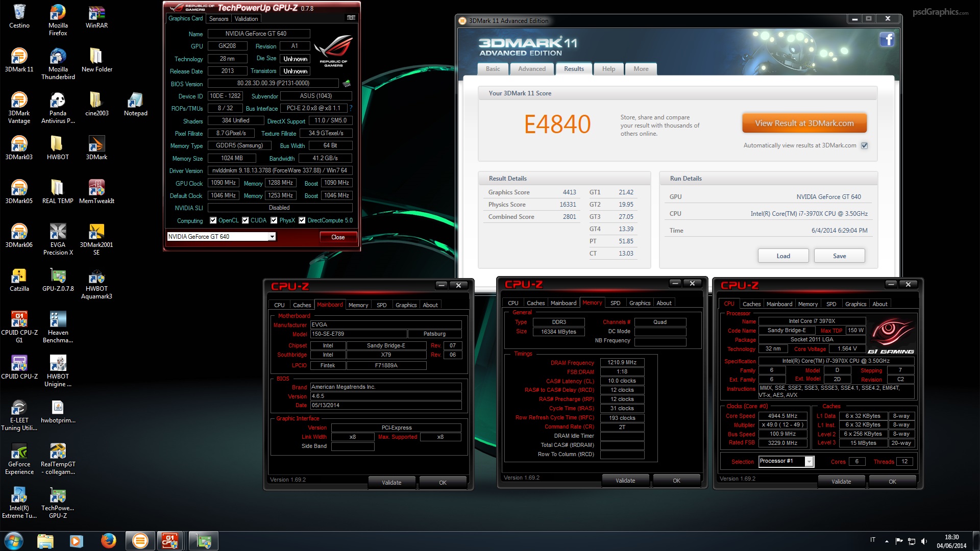The width and height of the screenshot is (980, 551).
Task: Switch to the Validation tab in GPU-Z
Action: coord(246,18)
